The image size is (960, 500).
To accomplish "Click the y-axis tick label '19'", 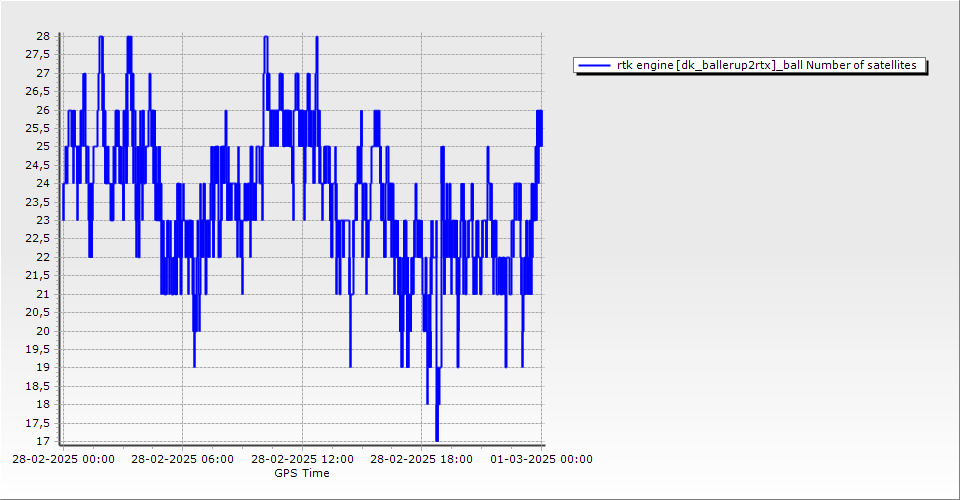I will click(43, 367).
